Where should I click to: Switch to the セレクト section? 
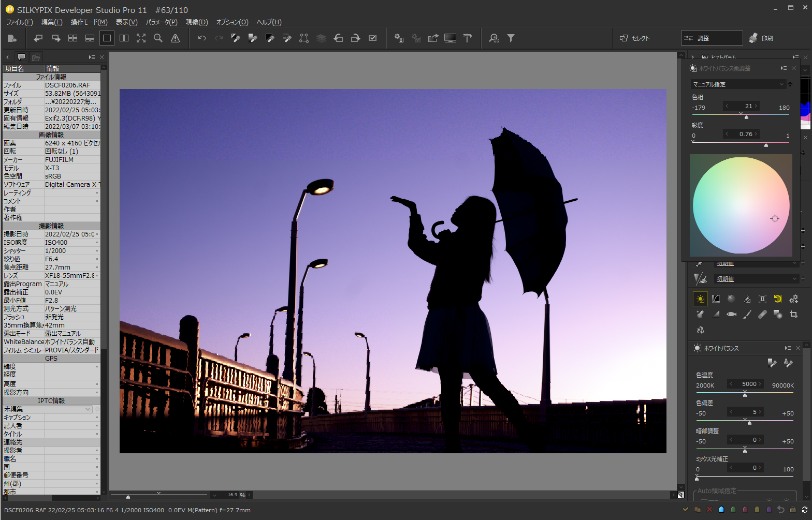click(635, 38)
